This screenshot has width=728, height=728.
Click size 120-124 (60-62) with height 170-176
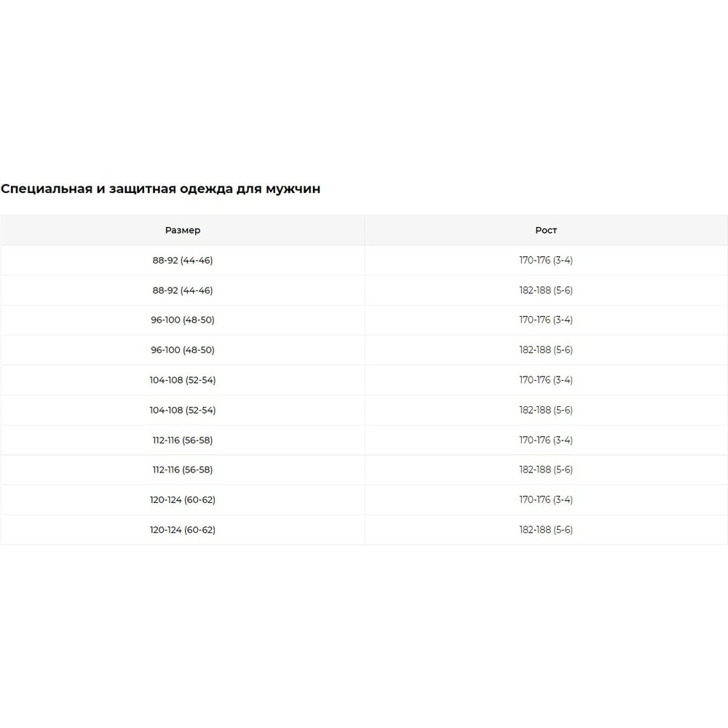pos(182,500)
